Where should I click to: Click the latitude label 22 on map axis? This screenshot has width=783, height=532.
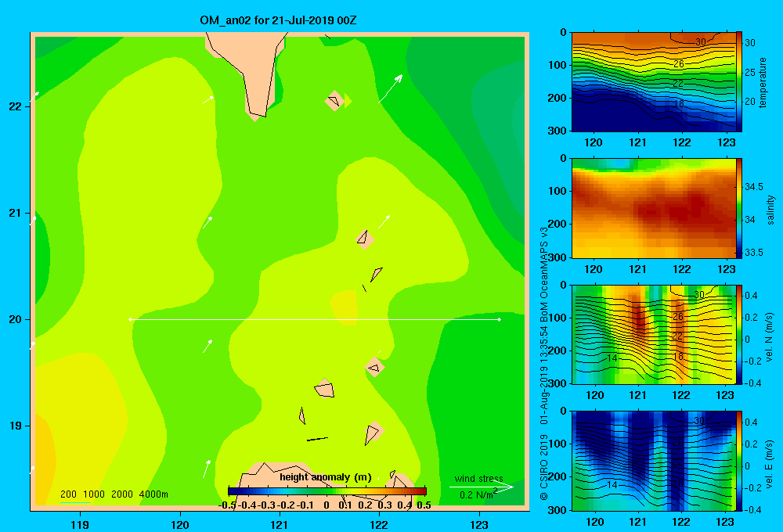pyautogui.click(x=15, y=106)
